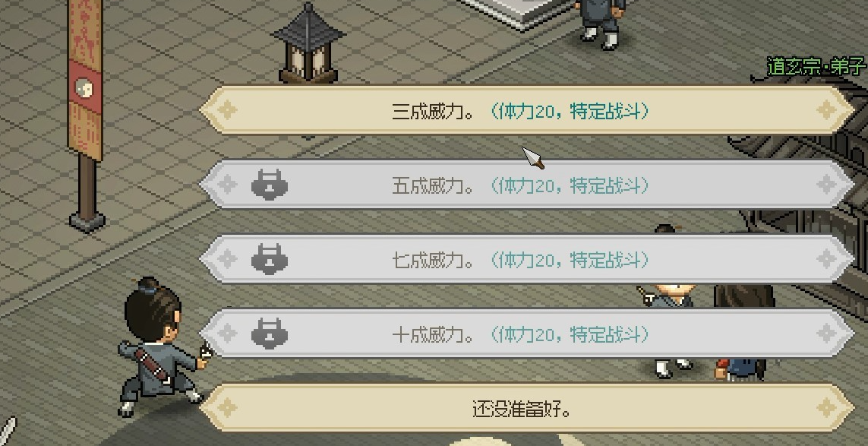Select the locked 七成威力 option text
Image resolution: width=868 pixels, height=446 pixels.
519,260
